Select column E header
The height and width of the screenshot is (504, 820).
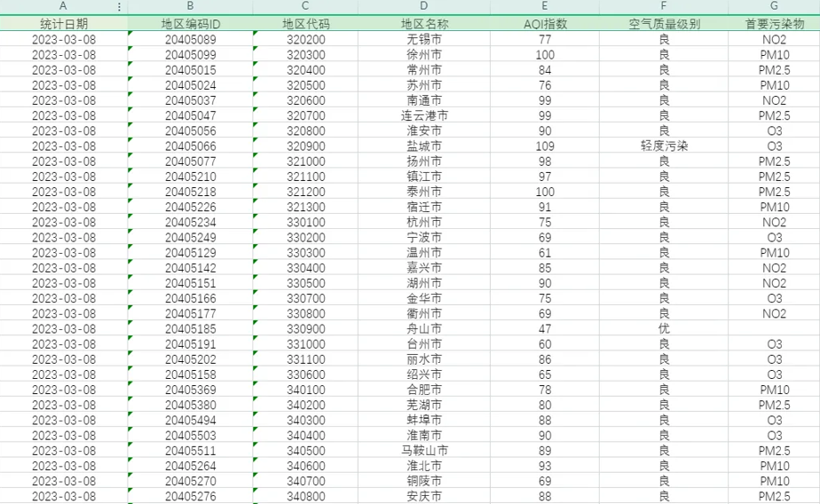545,7
